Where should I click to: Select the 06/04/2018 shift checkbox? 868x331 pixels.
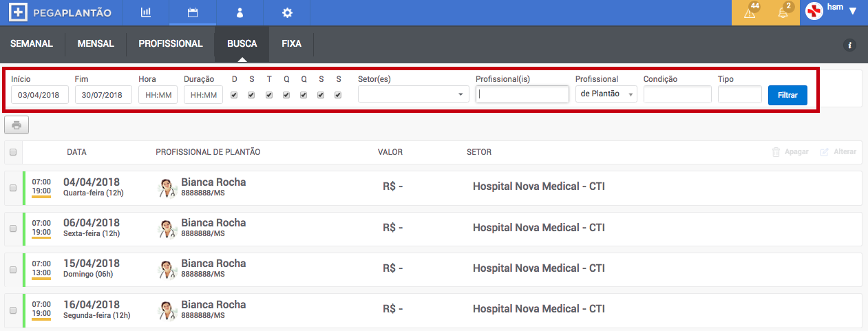(13, 228)
